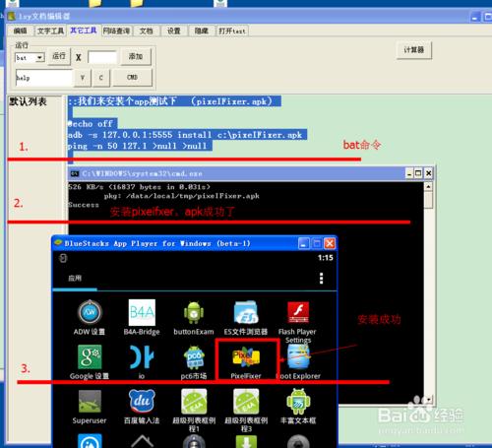
Task: Click the BlueStacks title bar logo icon
Action: [58, 243]
